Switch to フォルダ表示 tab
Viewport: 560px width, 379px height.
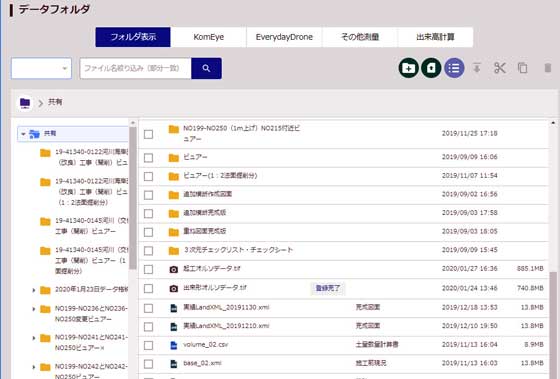pos(133,37)
